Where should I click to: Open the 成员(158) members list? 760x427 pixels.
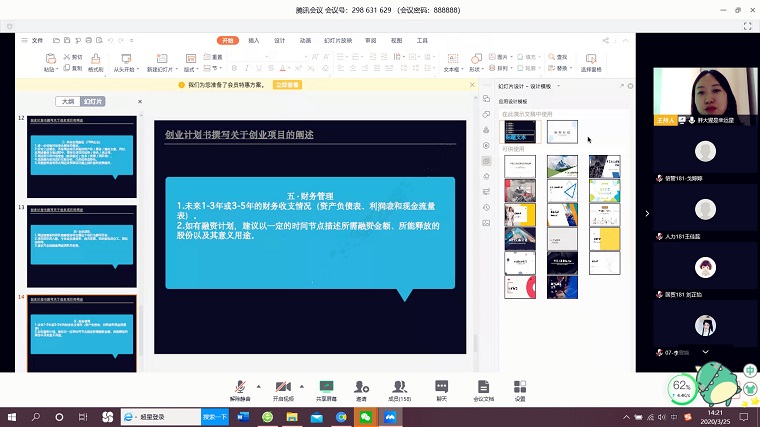pos(400,386)
